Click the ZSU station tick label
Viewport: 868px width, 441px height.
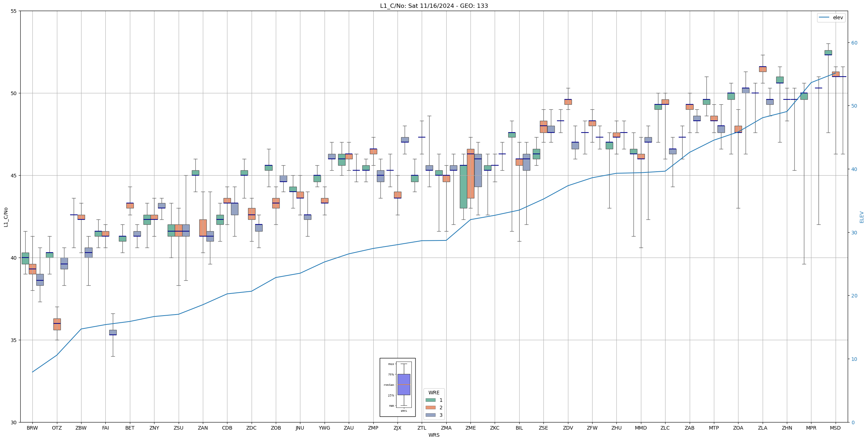coord(178,428)
